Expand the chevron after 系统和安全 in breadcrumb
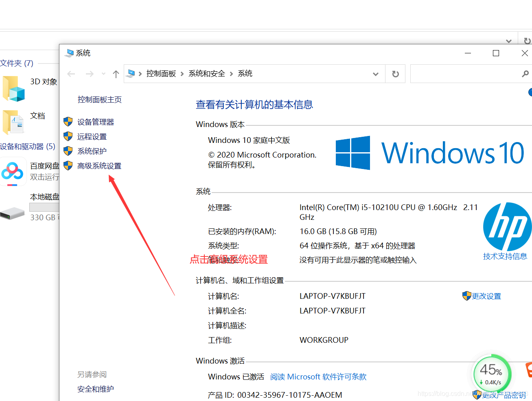Screen dimensions: 532x401 tap(232, 74)
